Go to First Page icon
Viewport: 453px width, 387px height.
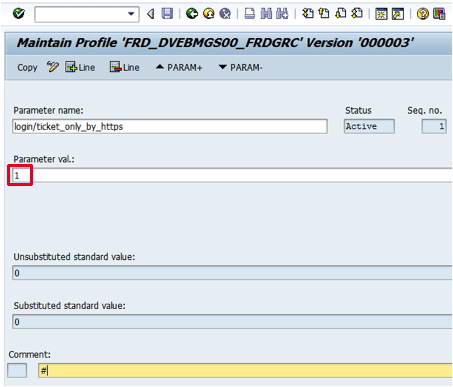pyautogui.click(x=308, y=14)
